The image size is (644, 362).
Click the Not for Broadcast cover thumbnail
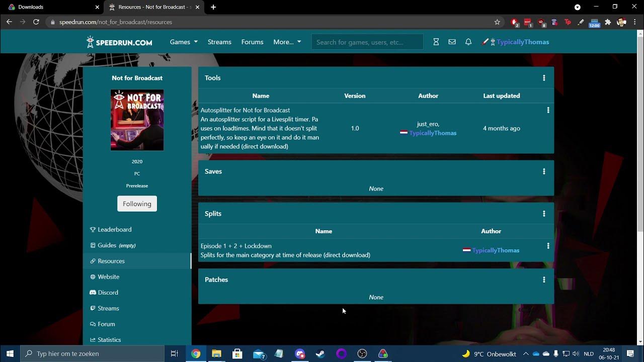(137, 120)
